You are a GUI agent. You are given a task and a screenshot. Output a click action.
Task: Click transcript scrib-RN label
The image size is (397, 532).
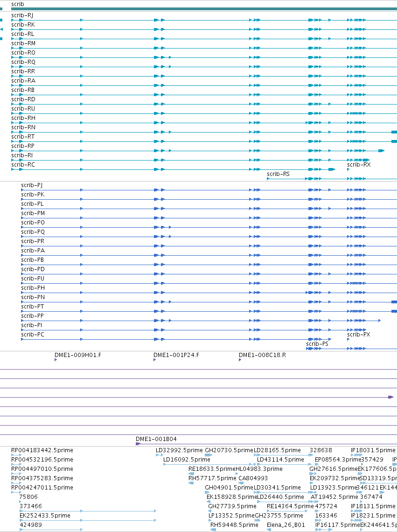(23, 127)
